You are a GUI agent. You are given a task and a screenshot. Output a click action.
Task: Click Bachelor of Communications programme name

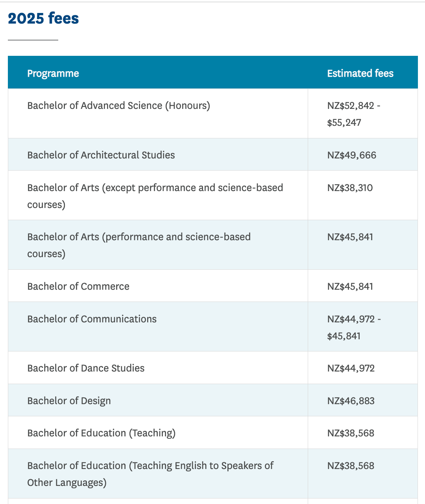coord(92,319)
